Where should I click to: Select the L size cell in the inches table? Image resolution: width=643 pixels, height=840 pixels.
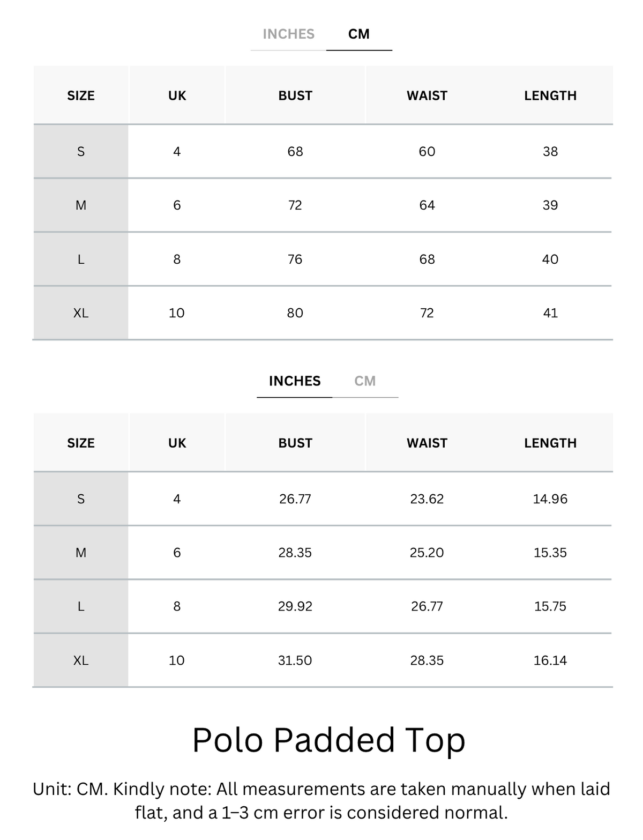point(81,606)
